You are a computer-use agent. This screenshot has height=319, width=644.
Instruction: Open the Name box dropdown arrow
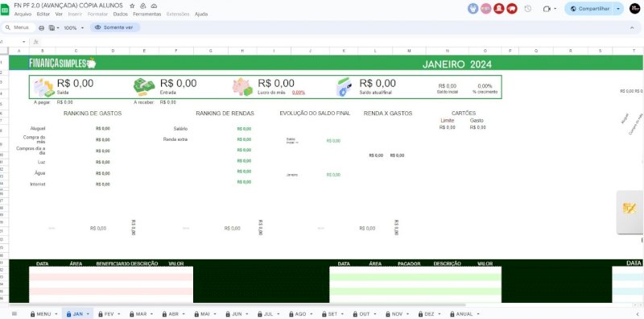pos(24,42)
